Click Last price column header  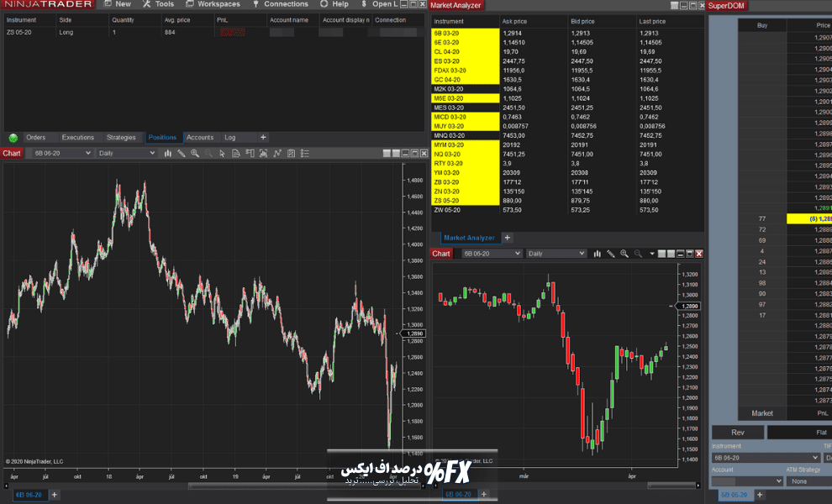[x=670, y=21]
